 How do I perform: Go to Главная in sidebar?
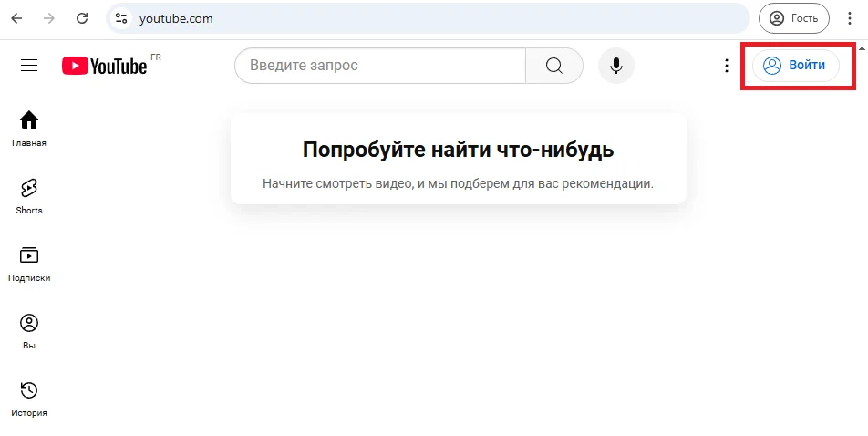pyautogui.click(x=29, y=128)
